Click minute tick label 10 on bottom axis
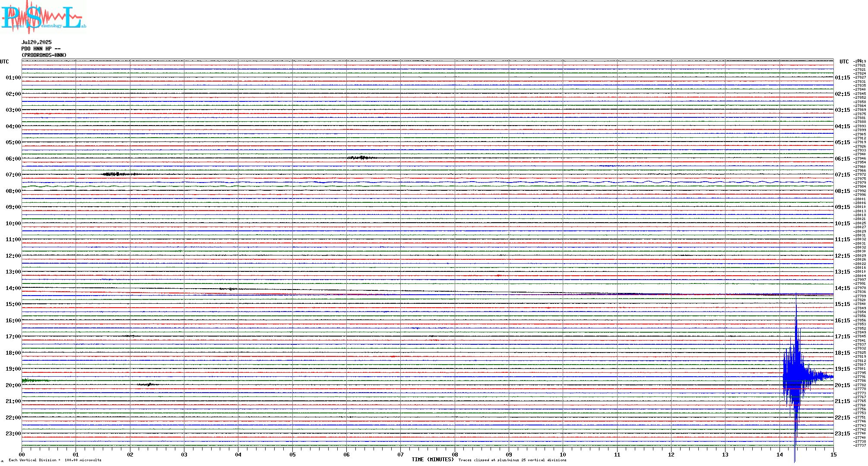868x466 pixels. pos(563,454)
